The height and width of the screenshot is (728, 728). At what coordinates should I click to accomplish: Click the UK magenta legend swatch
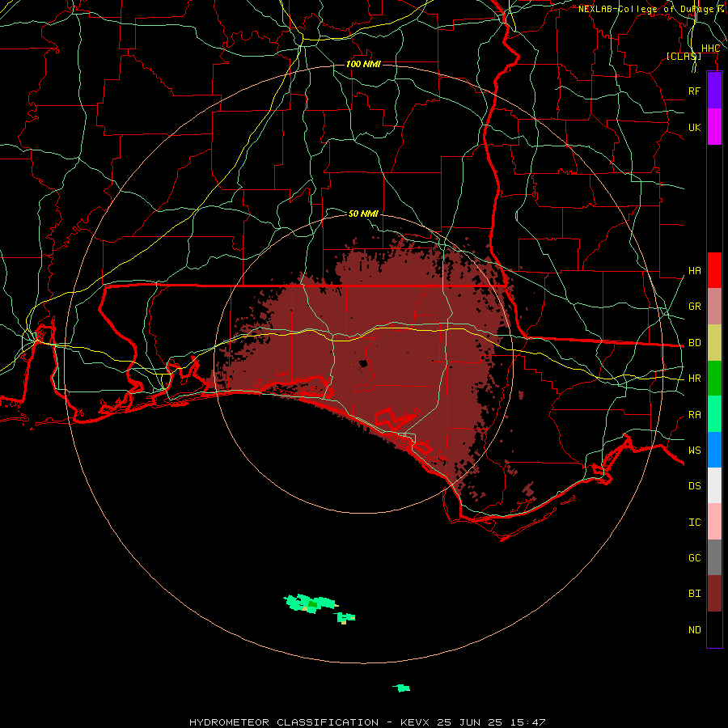(x=714, y=127)
